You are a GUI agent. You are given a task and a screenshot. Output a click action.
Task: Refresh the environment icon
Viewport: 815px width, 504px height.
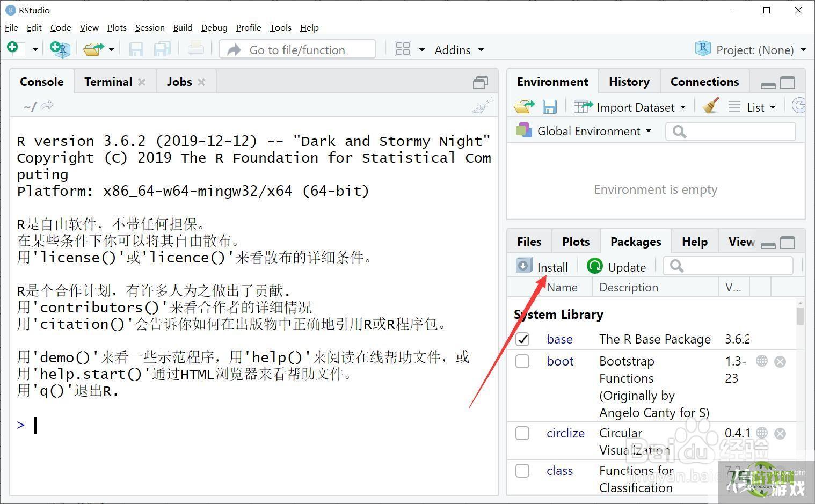[x=799, y=106]
